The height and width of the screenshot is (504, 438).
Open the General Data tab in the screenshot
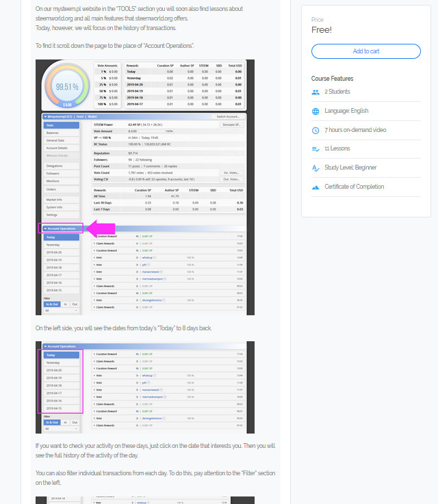[62, 140]
